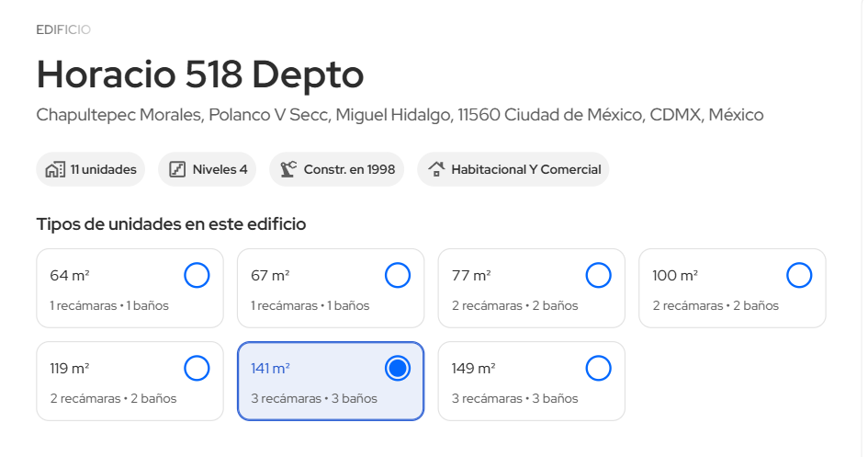Click the selected 141 m² radio button
Screen dimensions: 868x457
pos(398,369)
